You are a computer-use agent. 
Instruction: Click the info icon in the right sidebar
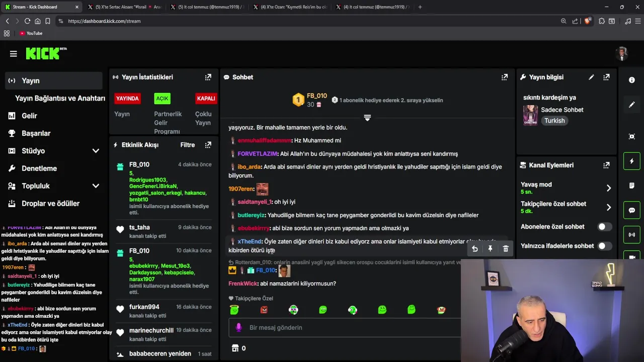coord(632,80)
